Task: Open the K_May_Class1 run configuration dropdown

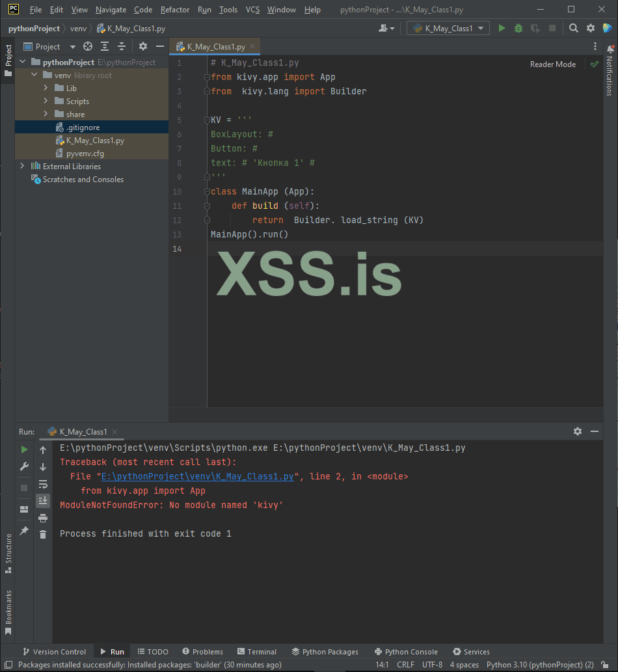Action: [448, 28]
